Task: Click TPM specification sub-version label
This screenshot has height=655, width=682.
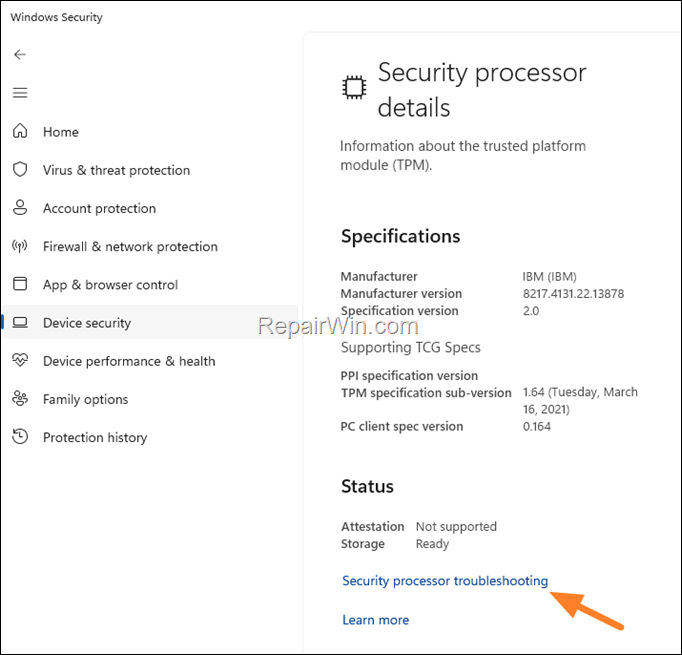Action: (426, 393)
